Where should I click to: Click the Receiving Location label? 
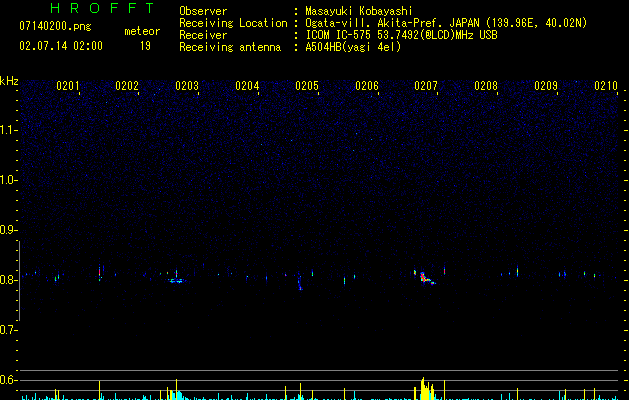point(233,23)
